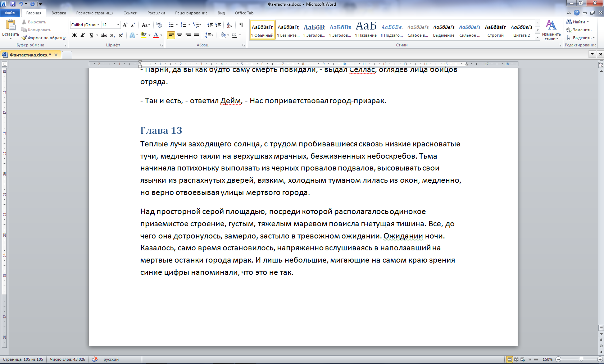The image size is (604, 364).
Task: Increase font size with grow icon
Action: tap(125, 25)
